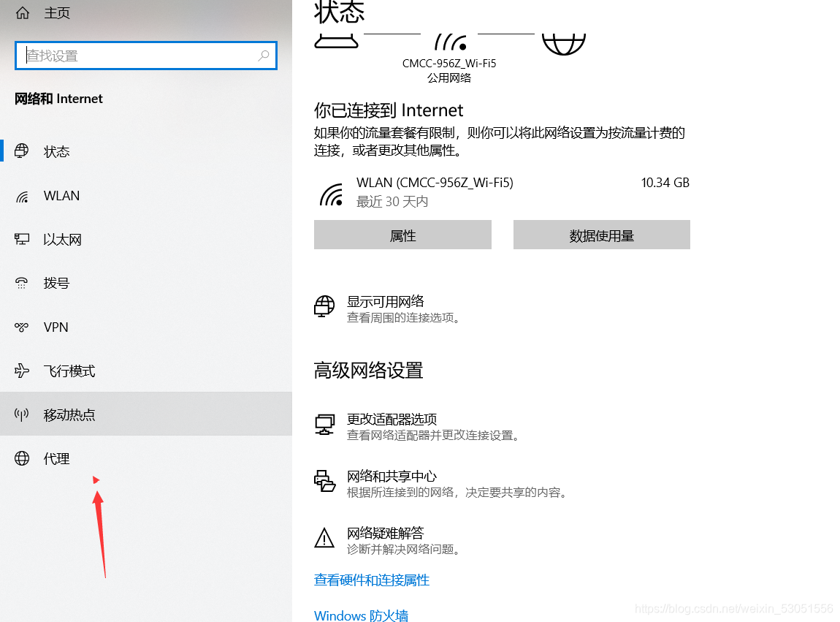Screen dimensions: 840x622
Task: Select the 移动热点 hotspot icon
Action: (x=22, y=414)
